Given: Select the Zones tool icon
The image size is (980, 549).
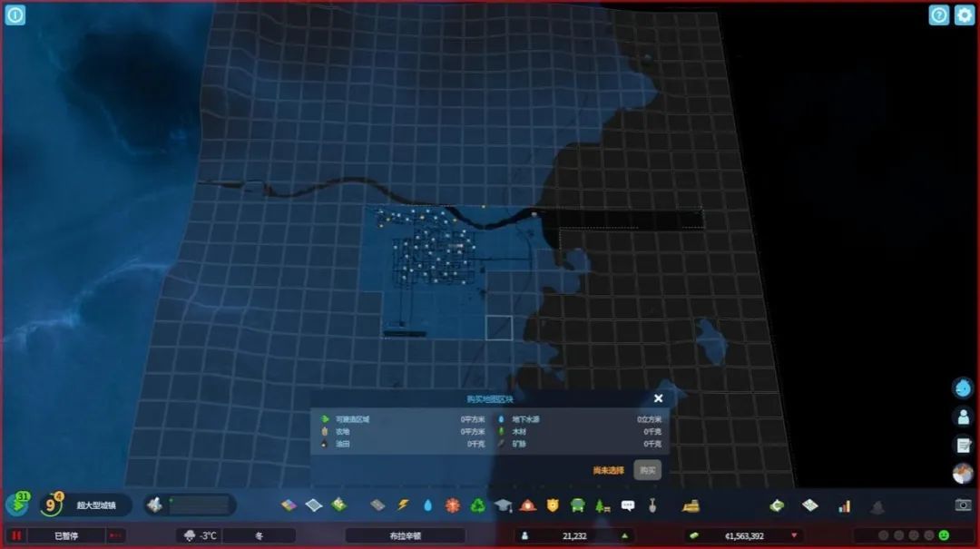Looking at the screenshot, I should (x=289, y=505).
